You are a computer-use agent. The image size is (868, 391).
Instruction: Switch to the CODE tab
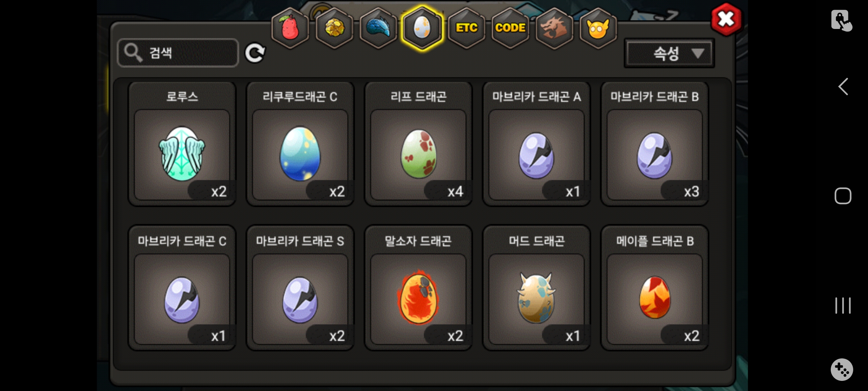pyautogui.click(x=510, y=28)
